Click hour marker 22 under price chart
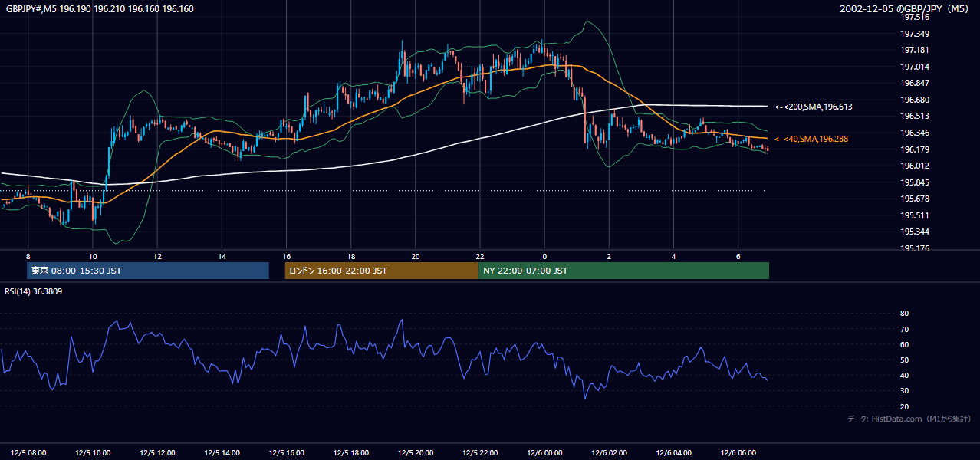The height and width of the screenshot is (460, 980). pyautogui.click(x=480, y=256)
